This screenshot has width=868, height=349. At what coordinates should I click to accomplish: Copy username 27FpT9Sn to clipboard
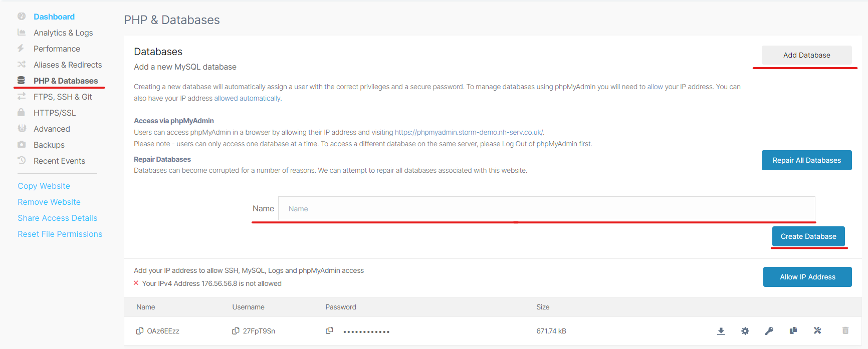click(236, 331)
